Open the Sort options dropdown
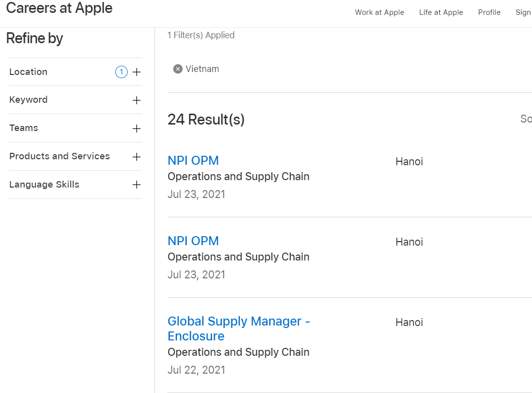The image size is (532, 393). (x=527, y=119)
